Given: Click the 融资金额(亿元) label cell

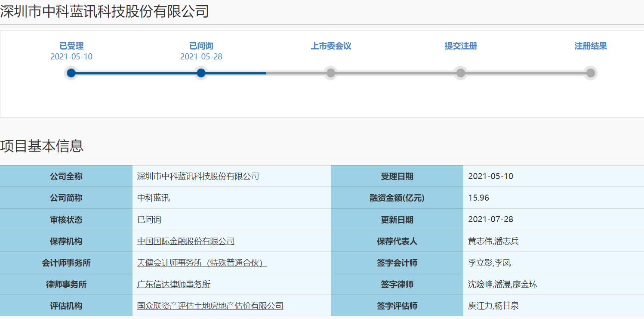Looking at the screenshot, I should (397, 198).
